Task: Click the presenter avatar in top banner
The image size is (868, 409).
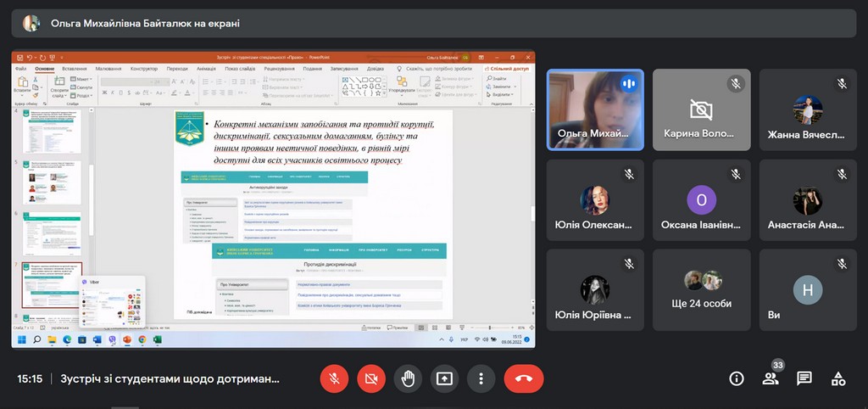Action: coord(31,24)
